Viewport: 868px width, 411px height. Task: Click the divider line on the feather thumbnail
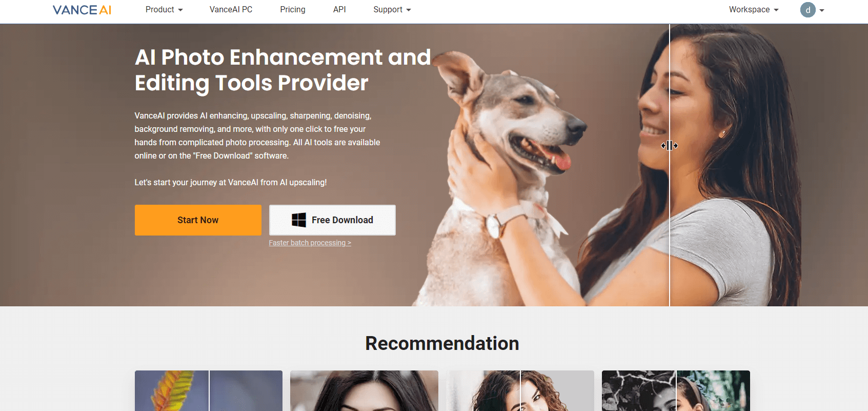tap(209, 391)
